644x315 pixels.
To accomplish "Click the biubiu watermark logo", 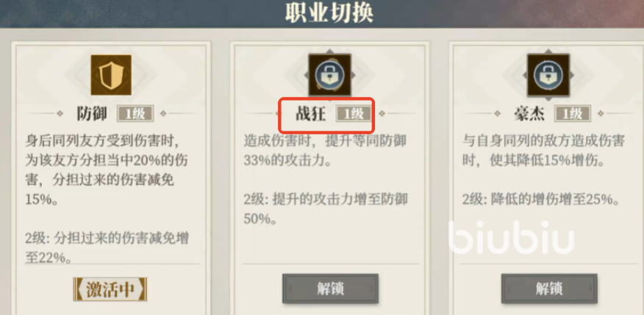I will [x=512, y=237].
